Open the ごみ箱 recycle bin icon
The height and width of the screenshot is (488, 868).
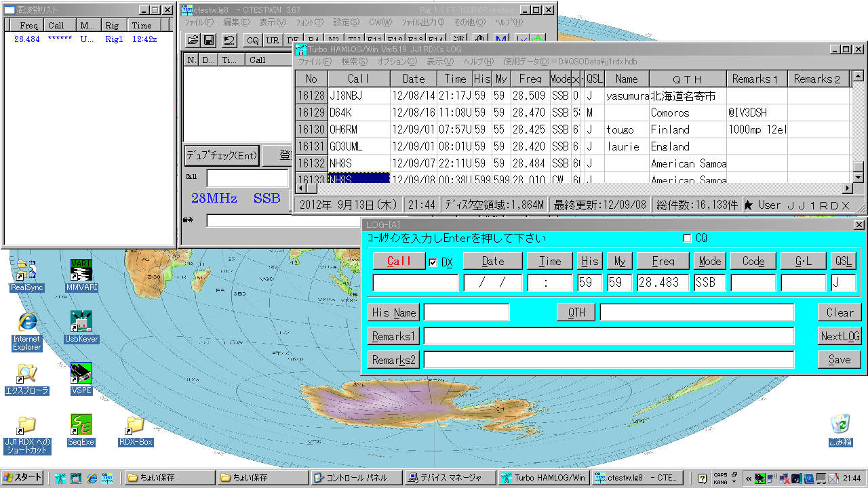pos(840,430)
